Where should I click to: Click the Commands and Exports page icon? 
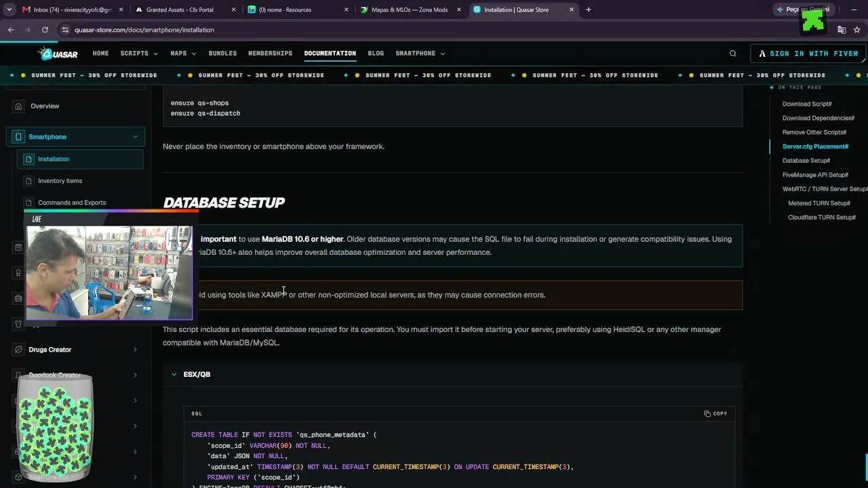coord(28,203)
